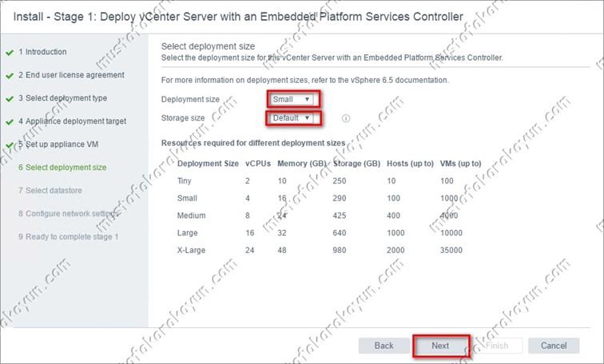Click the 2000 hosts value for X-Large
604x364 pixels.
[395, 250]
